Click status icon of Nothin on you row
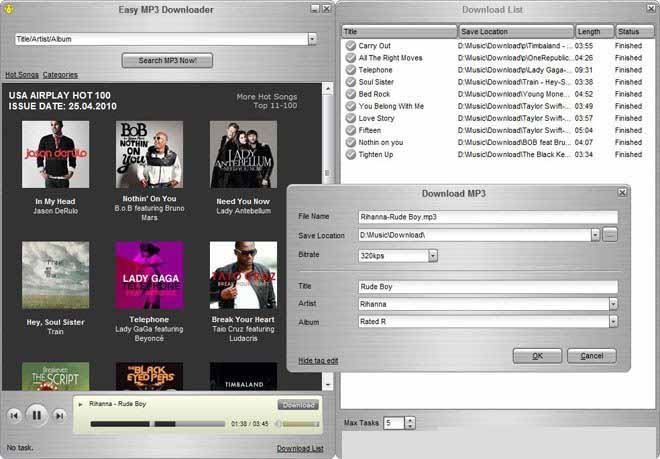This screenshot has height=459, width=660. tap(351, 142)
